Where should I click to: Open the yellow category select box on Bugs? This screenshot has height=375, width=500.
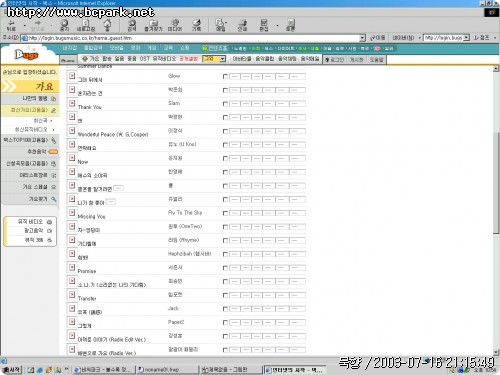pyautogui.click(x=214, y=59)
